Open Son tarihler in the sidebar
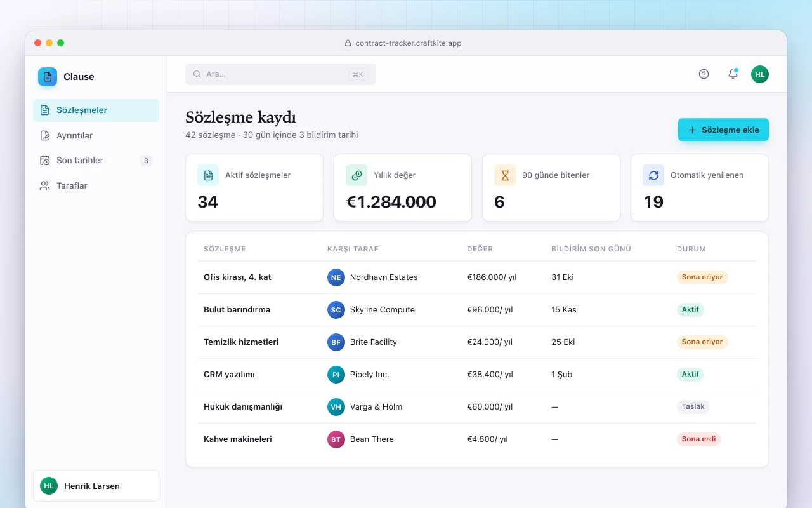812x508 pixels. (96, 161)
